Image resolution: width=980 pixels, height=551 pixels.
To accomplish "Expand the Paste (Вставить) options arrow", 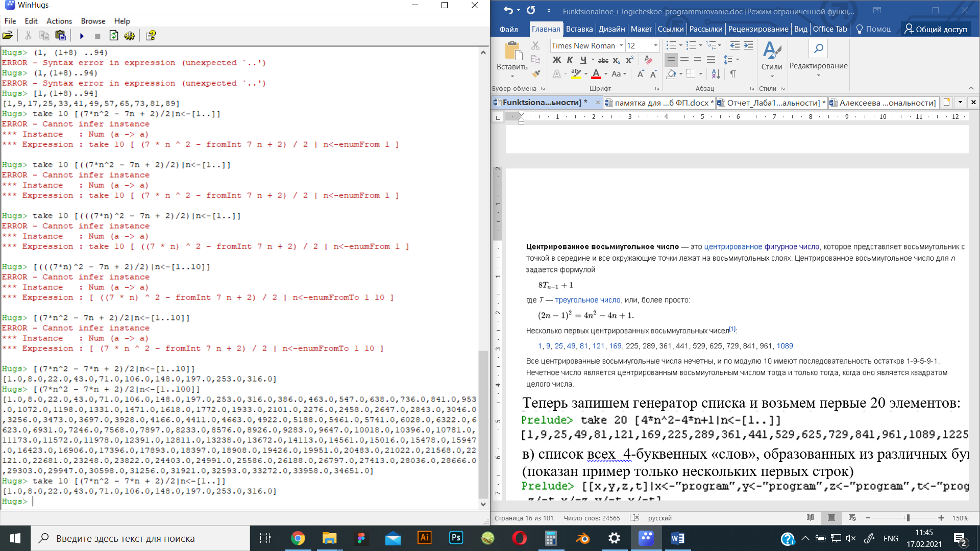I will (512, 77).
